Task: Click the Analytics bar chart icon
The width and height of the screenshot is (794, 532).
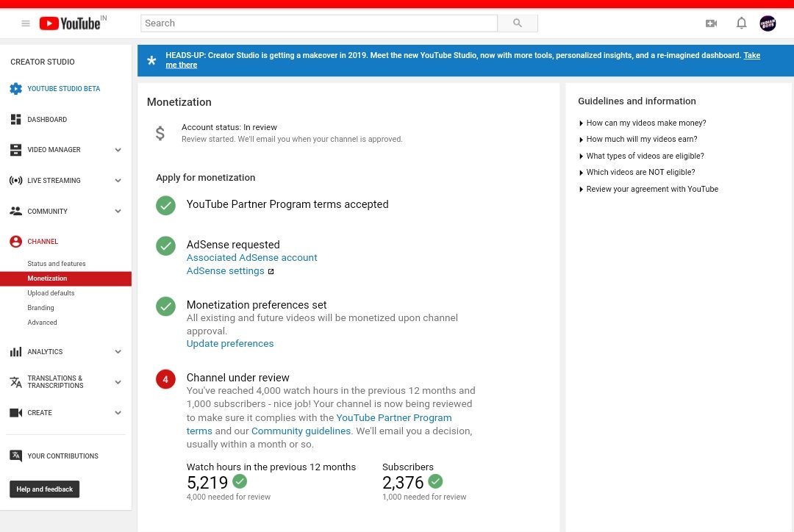Action: [15, 352]
